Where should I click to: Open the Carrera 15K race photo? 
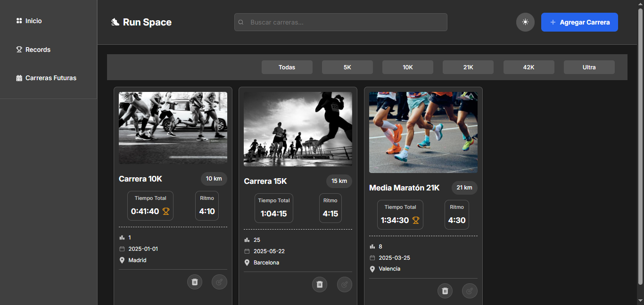pos(298,129)
